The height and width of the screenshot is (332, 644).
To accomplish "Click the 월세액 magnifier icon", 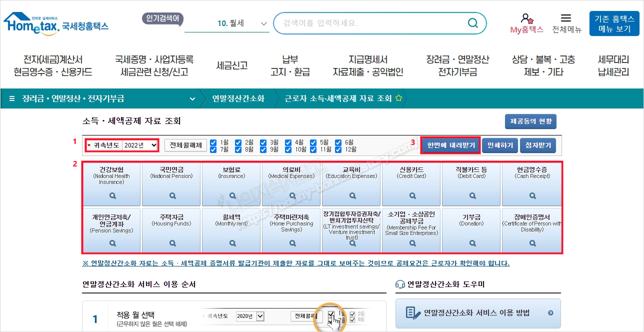I will pyautogui.click(x=232, y=243).
